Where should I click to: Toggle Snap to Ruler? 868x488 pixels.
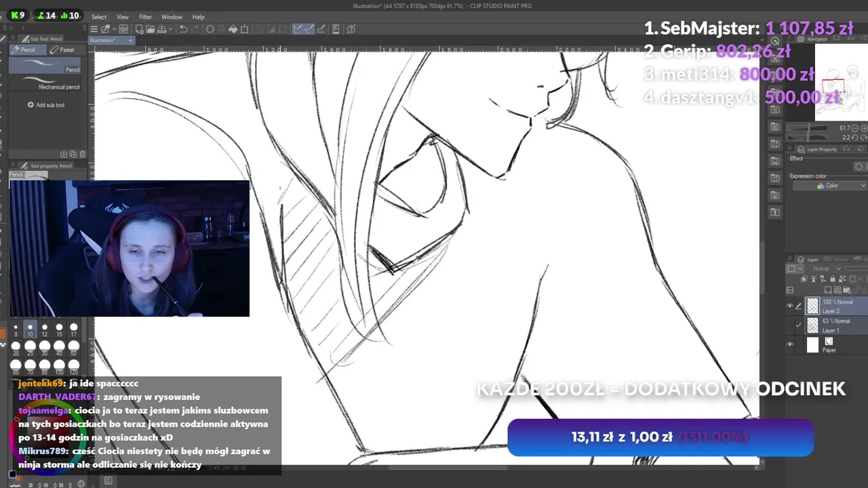tap(297, 29)
